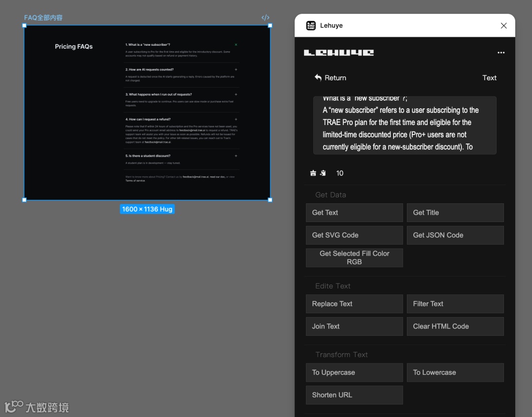532x417 pixels.
Task: Click the top-right selection handle of the frame
Action: (270, 26)
